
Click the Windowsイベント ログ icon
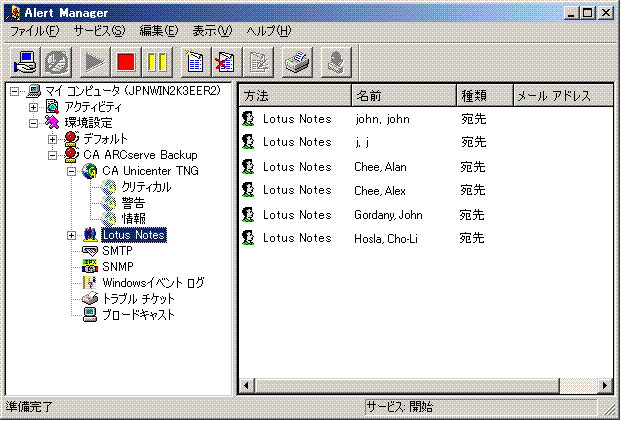coord(90,282)
